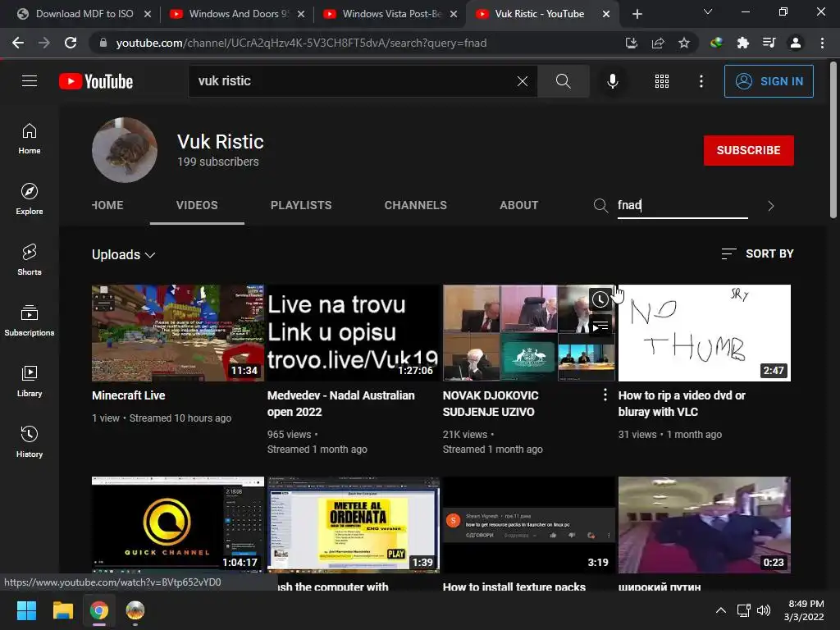The image size is (840, 630).
Task: Click the 'Metele al ordenata' thumbnail
Action: 353,524
